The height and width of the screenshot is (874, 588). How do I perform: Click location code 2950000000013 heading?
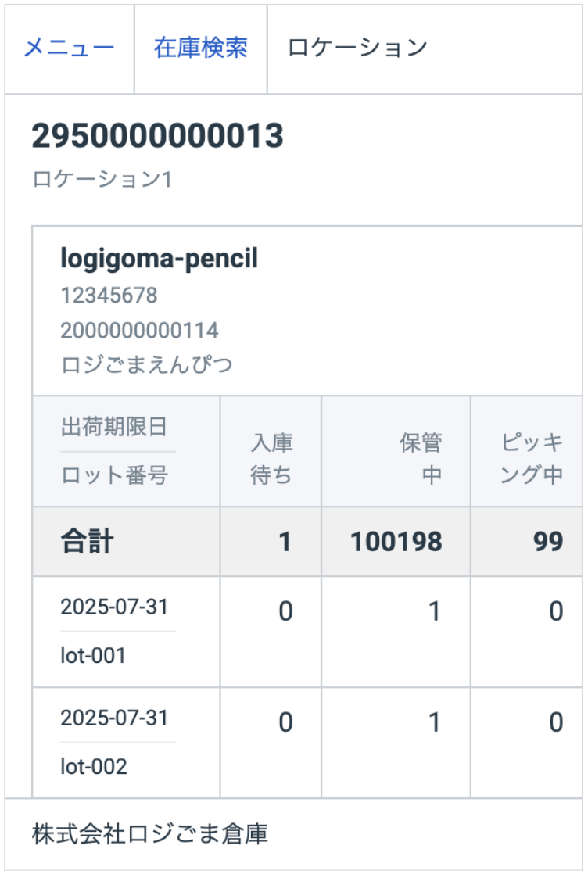coord(157,137)
